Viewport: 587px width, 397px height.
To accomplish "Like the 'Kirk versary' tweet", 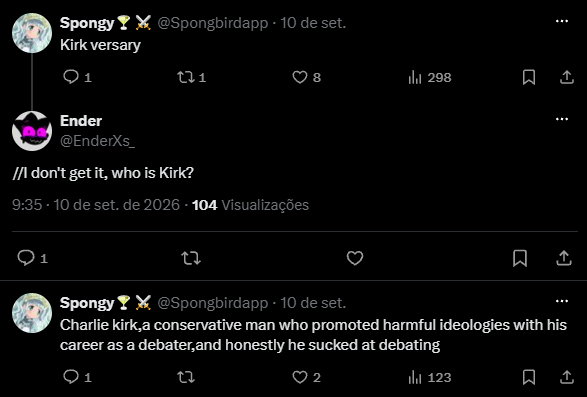I will [x=306, y=78].
